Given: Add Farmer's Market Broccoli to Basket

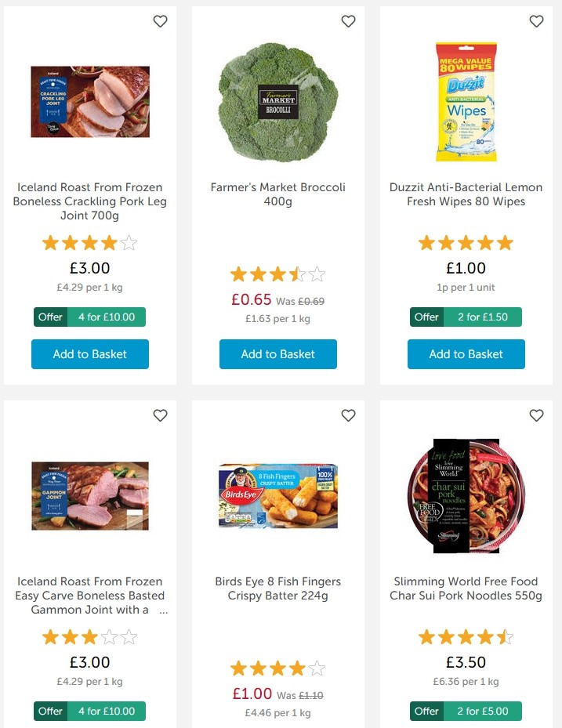Looking at the screenshot, I should tap(277, 354).
